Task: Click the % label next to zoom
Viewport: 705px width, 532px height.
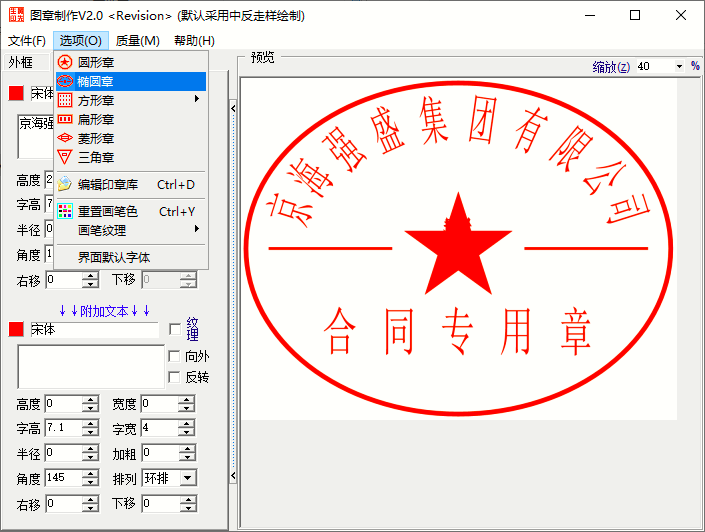Action: point(695,66)
